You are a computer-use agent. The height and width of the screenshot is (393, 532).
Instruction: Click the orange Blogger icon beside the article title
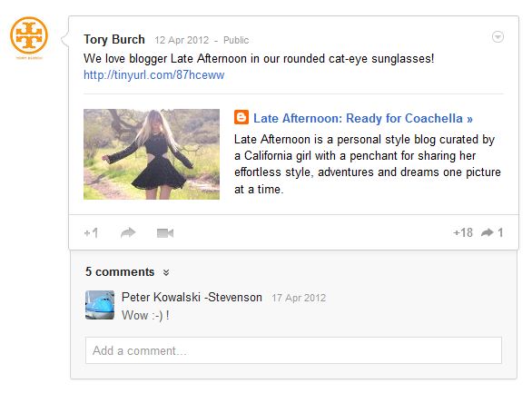tap(241, 117)
